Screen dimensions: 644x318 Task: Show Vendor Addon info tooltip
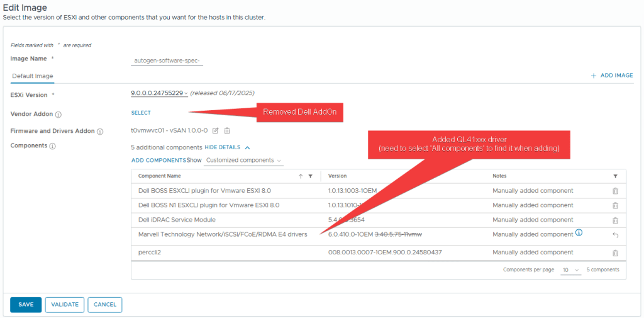58,115
